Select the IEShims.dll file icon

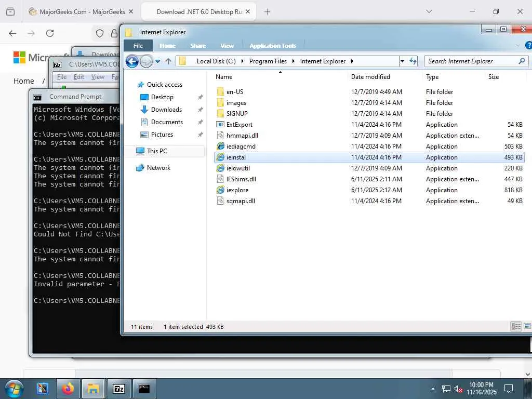pyautogui.click(x=220, y=179)
